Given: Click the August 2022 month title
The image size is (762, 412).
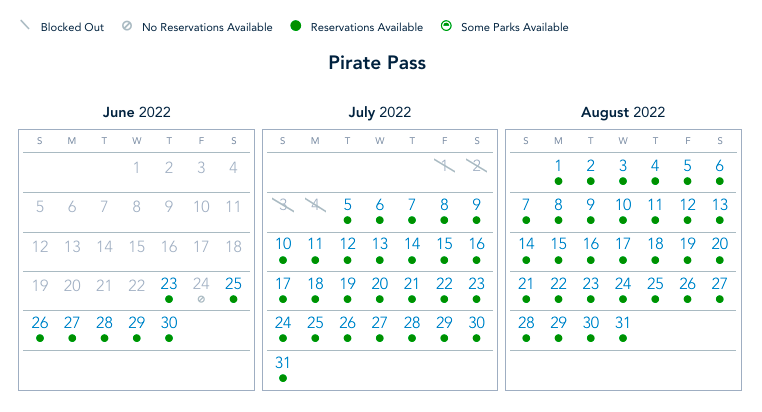Looking at the screenshot, I should [x=622, y=112].
